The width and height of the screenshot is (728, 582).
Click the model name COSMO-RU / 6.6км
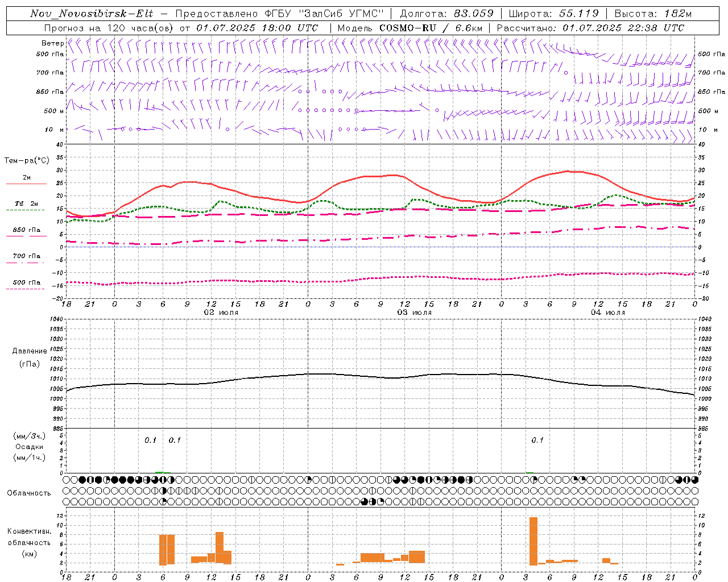click(x=431, y=28)
